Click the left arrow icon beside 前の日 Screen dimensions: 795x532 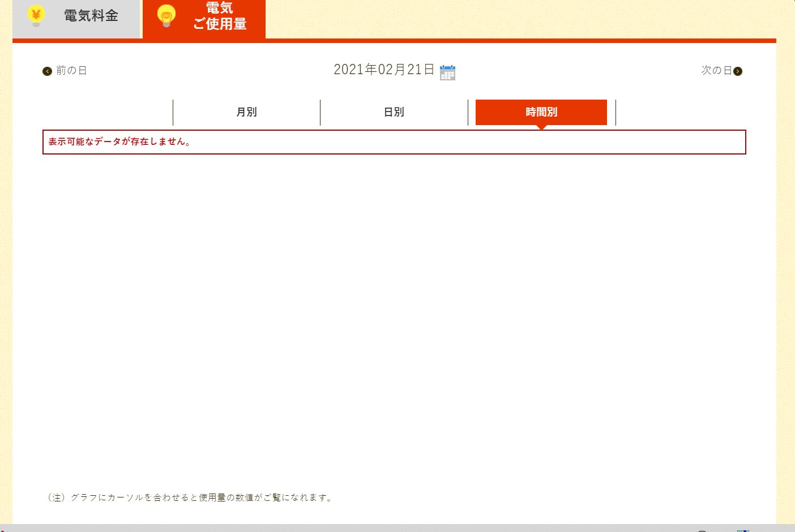click(x=47, y=71)
